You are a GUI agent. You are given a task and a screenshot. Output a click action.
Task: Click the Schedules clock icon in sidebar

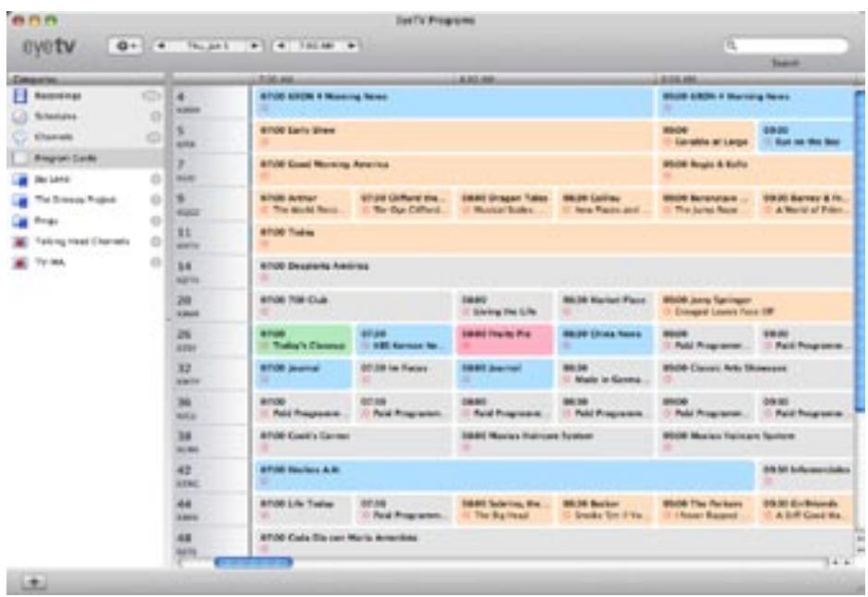tap(20, 116)
